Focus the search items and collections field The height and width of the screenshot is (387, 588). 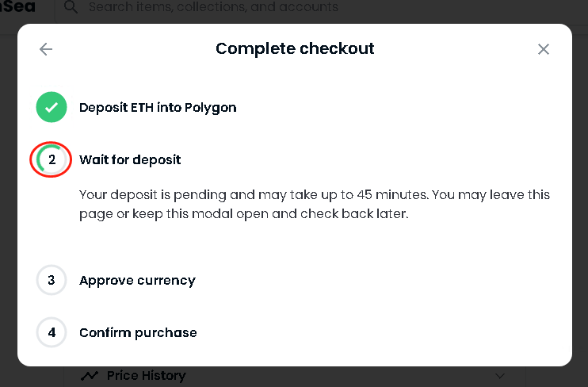(214, 8)
